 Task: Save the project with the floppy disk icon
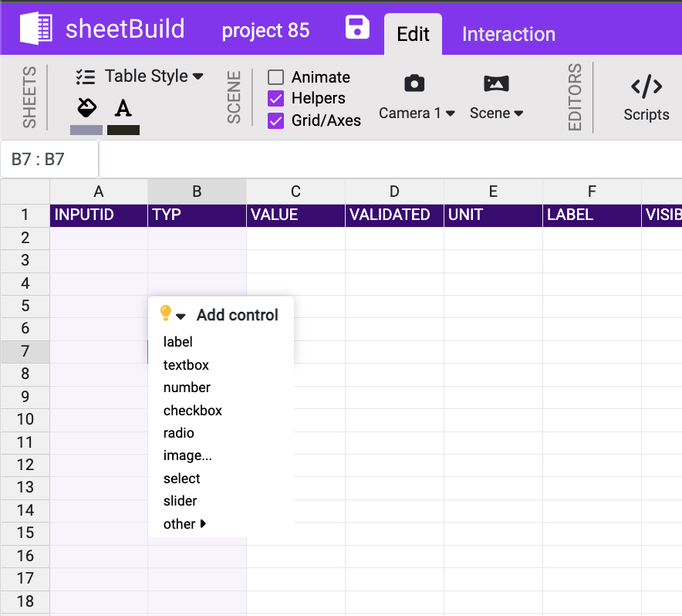click(x=357, y=28)
